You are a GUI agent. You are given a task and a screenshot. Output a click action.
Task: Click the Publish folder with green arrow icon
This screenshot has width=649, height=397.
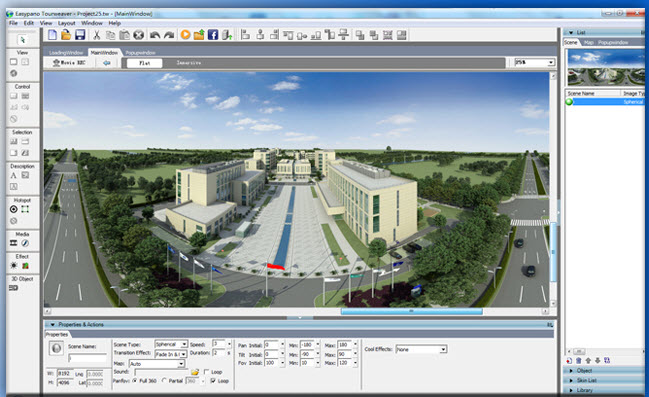coord(199,35)
